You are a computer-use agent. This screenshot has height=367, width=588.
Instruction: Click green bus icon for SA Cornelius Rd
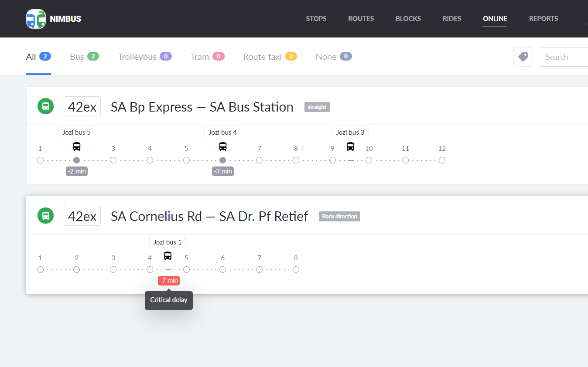pyautogui.click(x=45, y=216)
